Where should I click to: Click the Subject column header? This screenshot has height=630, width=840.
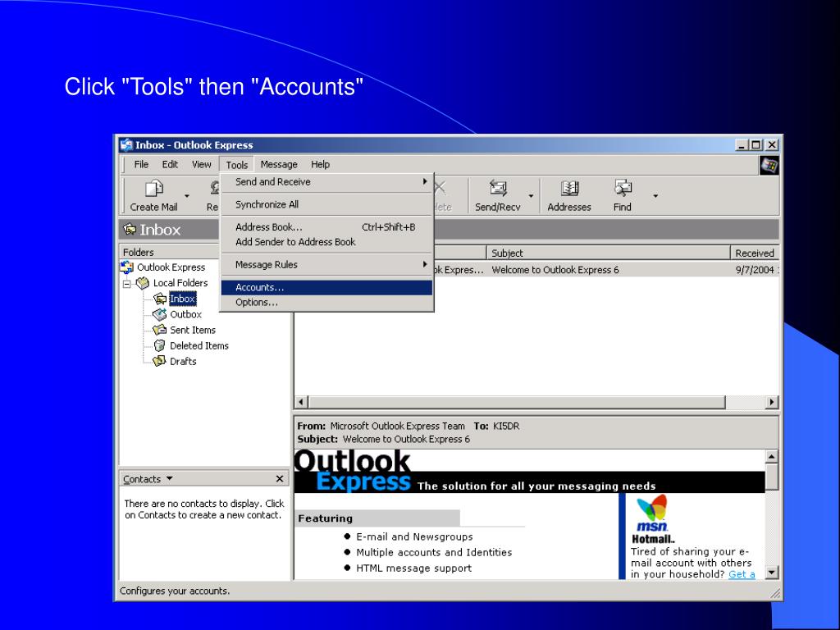[608, 253]
